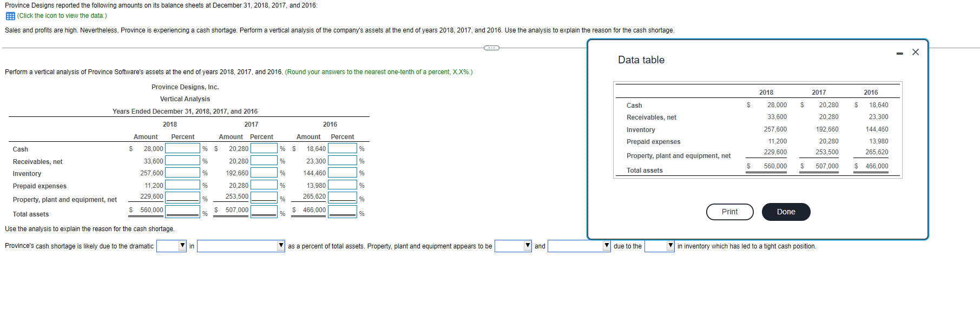The image size is (980, 321).
Task: Click the data table grid icon
Action: [10, 16]
